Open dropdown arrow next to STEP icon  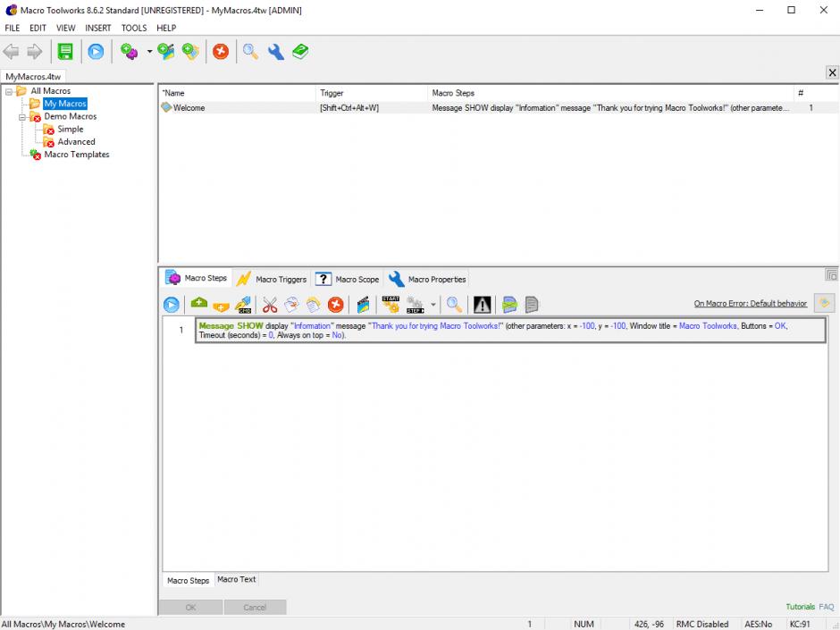(x=433, y=305)
